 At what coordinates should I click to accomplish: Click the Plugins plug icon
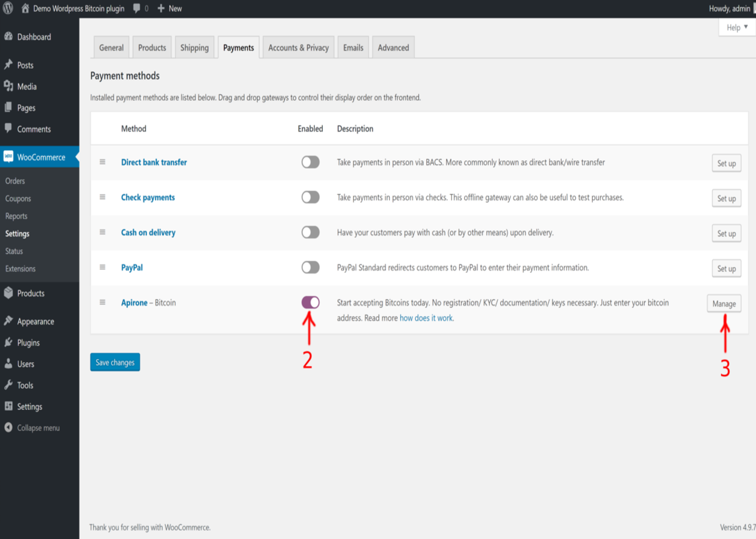pyautogui.click(x=8, y=342)
